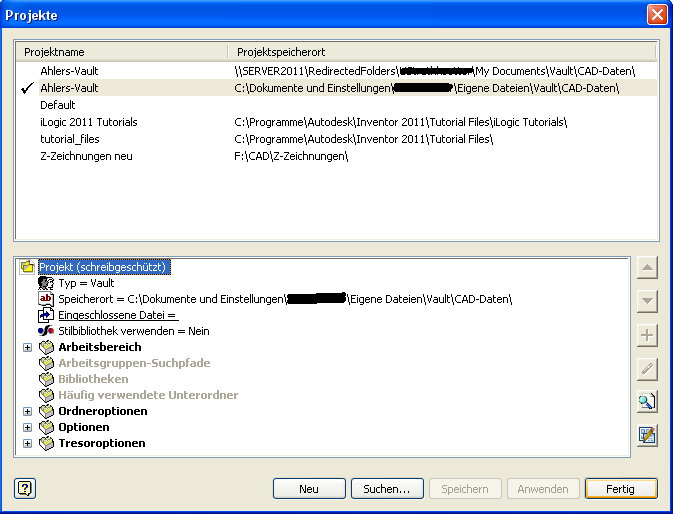Click the Bibliotheken folder icon
The width and height of the screenshot is (673, 515).
(x=46, y=379)
